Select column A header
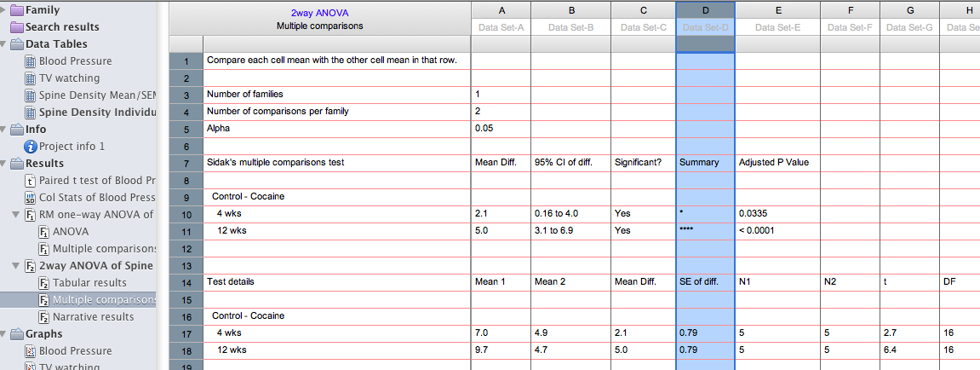Viewport: 980px width, 370px height. [x=501, y=10]
